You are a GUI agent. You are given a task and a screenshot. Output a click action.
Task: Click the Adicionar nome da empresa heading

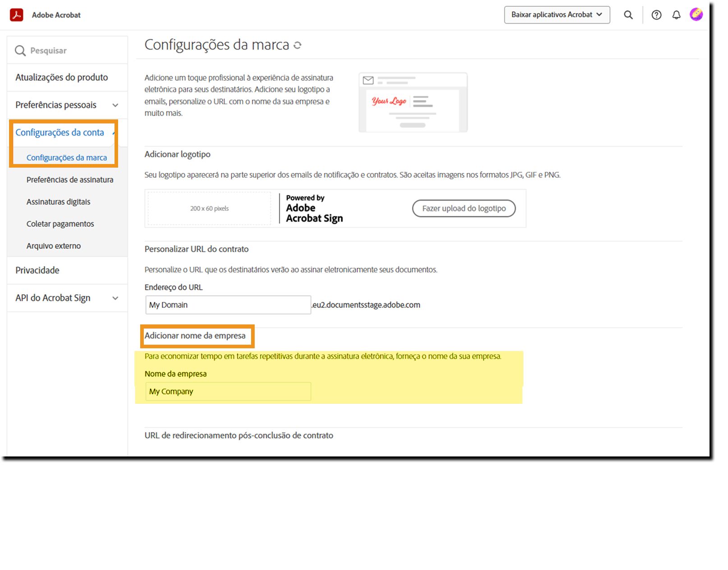point(195,336)
